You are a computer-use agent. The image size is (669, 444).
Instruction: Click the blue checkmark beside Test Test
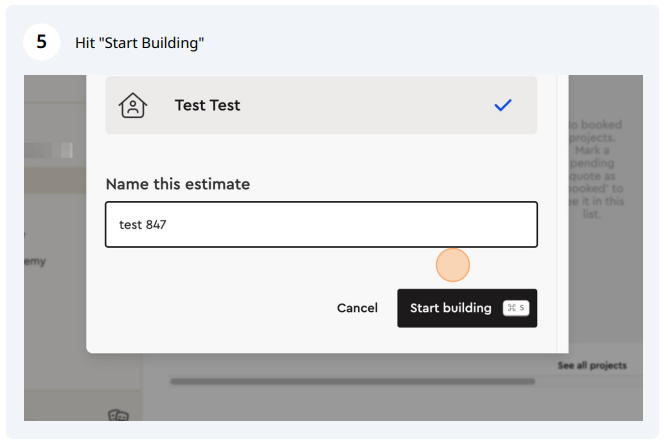(x=503, y=105)
